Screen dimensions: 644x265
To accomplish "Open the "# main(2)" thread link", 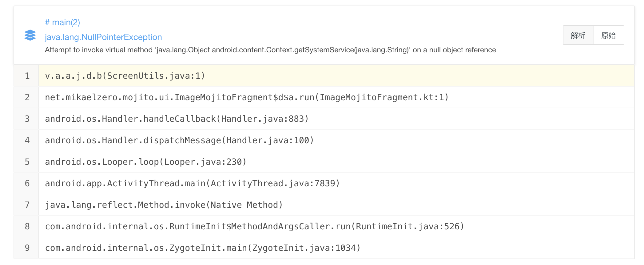I will (x=62, y=22).
